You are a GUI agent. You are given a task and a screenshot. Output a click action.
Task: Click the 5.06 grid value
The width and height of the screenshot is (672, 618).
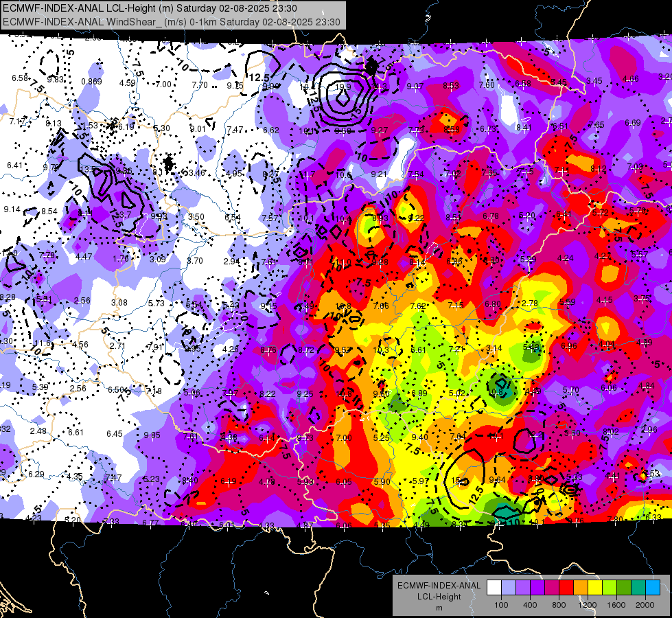192,392
